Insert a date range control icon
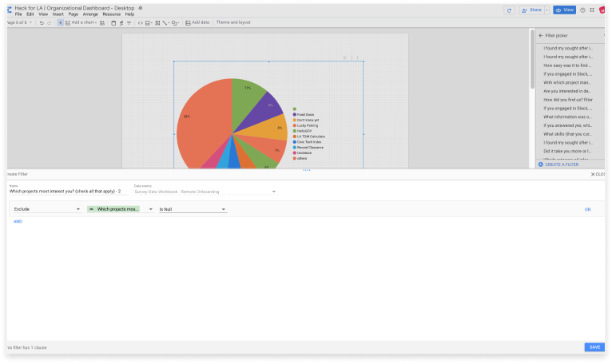Image resolution: width=612 pixels, height=364 pixels. (113, 22)
